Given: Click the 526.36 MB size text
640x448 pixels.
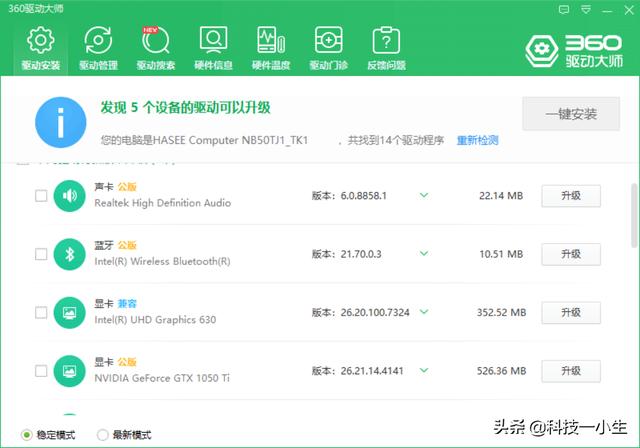Looking at the screenshot, I should 501,371.
